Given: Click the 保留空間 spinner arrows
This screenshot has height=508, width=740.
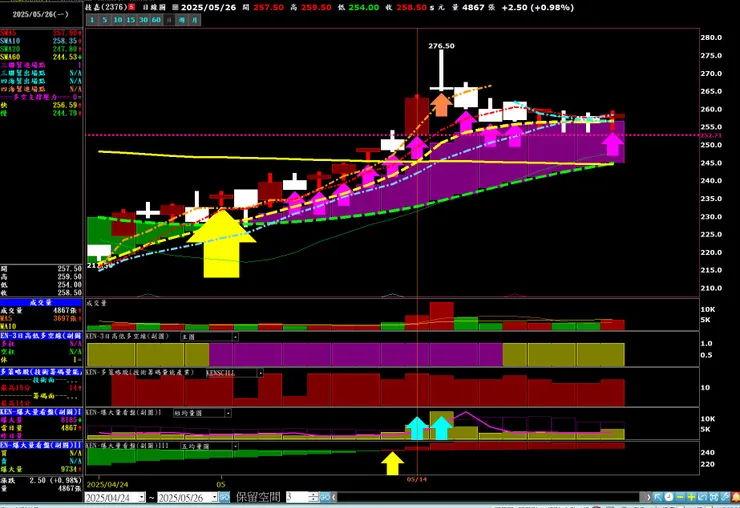Looking at the screenshot, I should [313, 497].
